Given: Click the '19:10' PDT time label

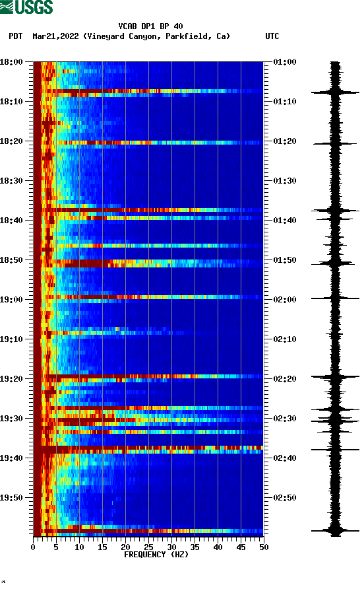Looking at the screenshot, I should click(x=11, y=339).
